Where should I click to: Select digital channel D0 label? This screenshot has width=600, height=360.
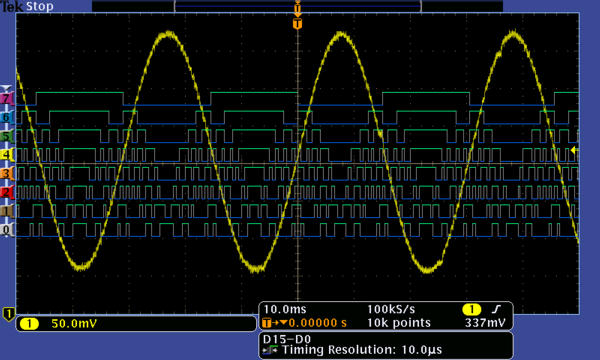[x=7, y=230]
